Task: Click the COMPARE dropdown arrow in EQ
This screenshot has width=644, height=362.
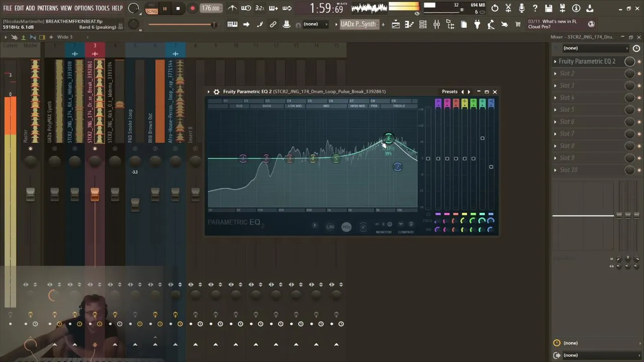Action: pos(401,224)
